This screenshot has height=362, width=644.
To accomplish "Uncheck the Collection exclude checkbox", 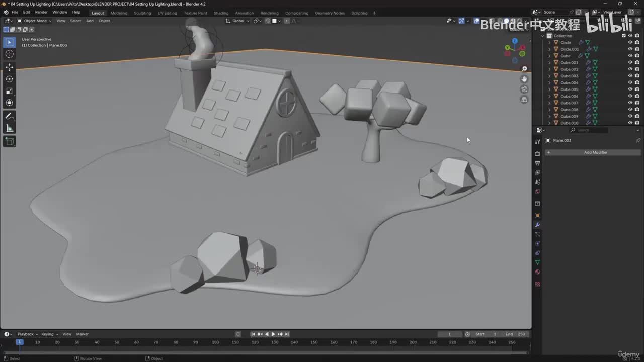I will [x=624, y=36].
